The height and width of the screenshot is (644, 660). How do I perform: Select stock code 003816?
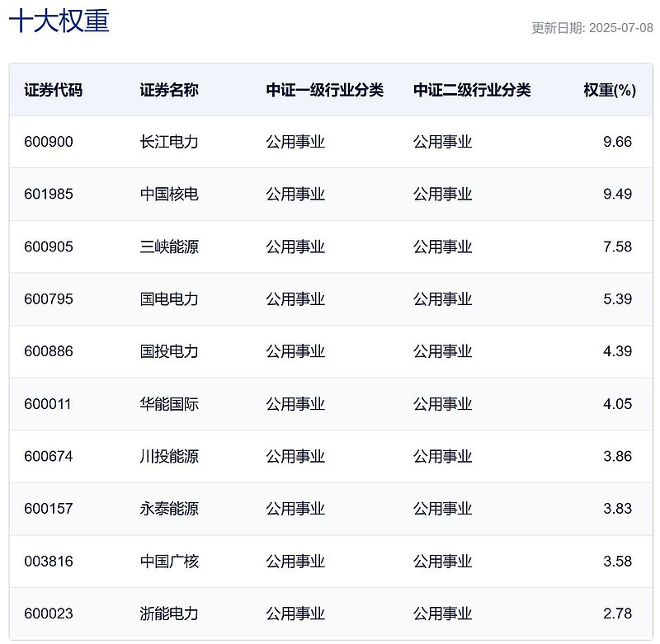click(49, 562)
